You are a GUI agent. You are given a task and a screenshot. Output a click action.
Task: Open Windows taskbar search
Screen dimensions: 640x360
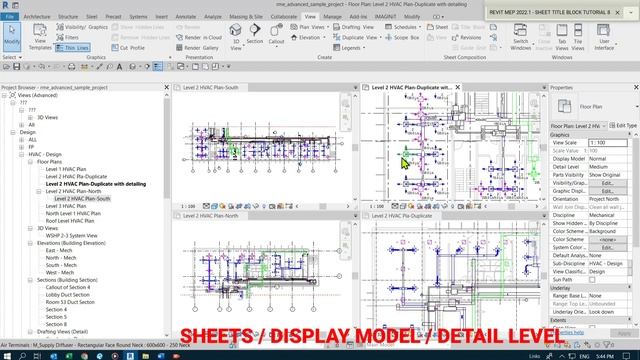[x=22, y=356]
